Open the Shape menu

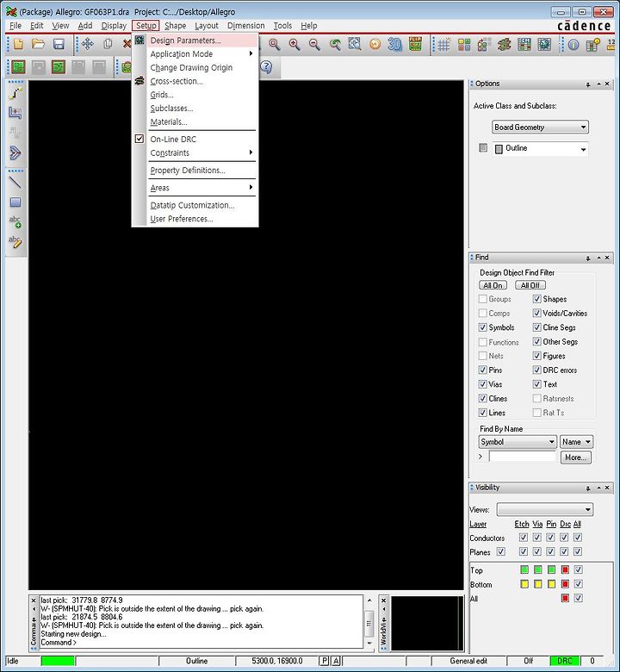click(x=176, y=26)
